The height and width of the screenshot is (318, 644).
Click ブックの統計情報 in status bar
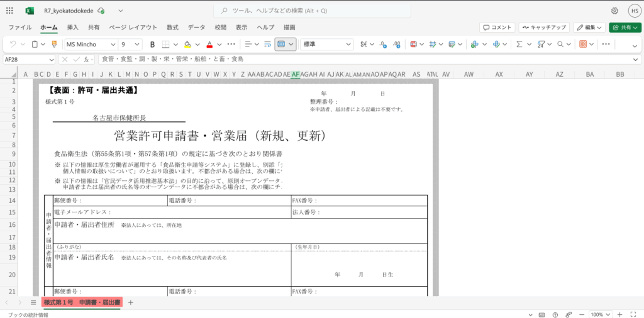pyautogui.click(x=28, y=315)
